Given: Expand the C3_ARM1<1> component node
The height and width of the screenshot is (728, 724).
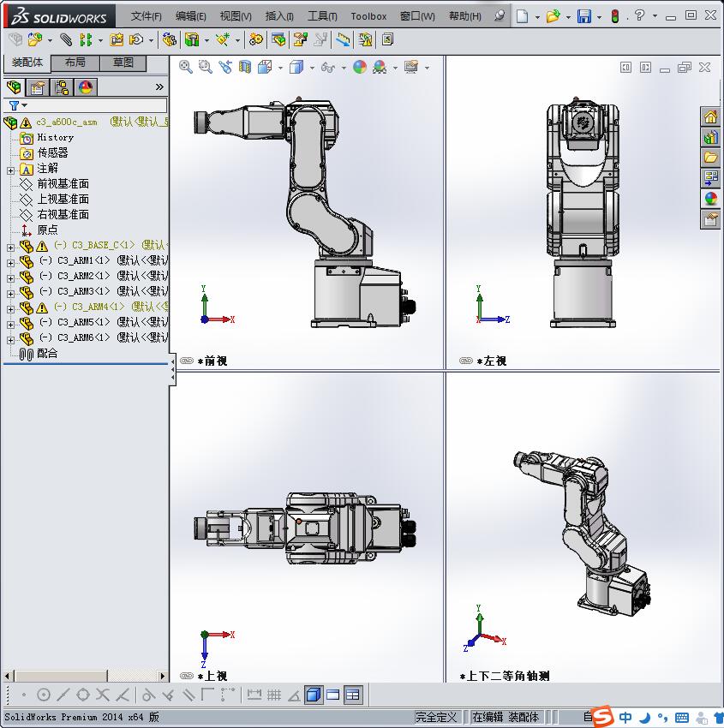Looking at the screenshot, I should click(10, 261).
